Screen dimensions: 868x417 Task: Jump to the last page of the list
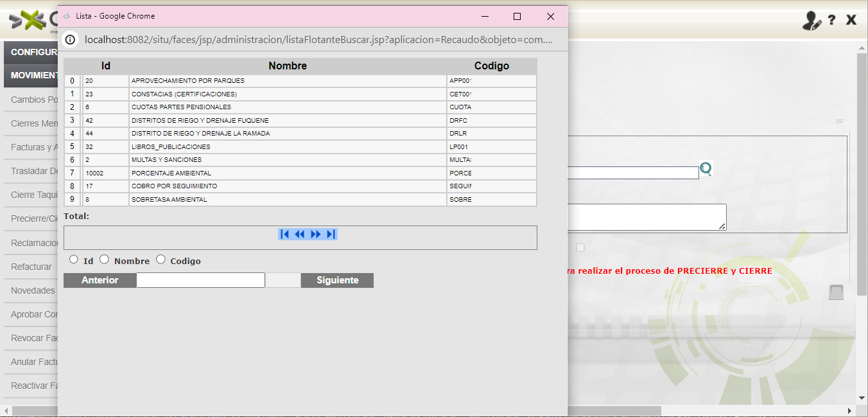click(331, 235)
